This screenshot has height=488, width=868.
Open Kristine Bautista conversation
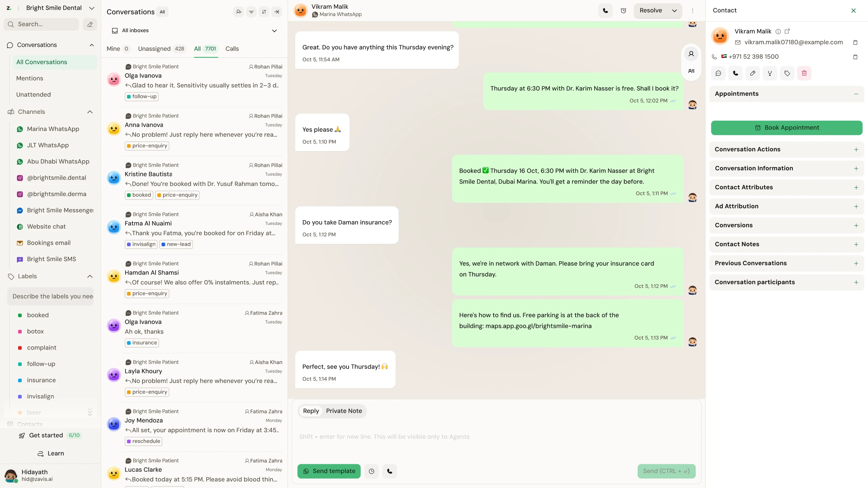click(195, 181)
